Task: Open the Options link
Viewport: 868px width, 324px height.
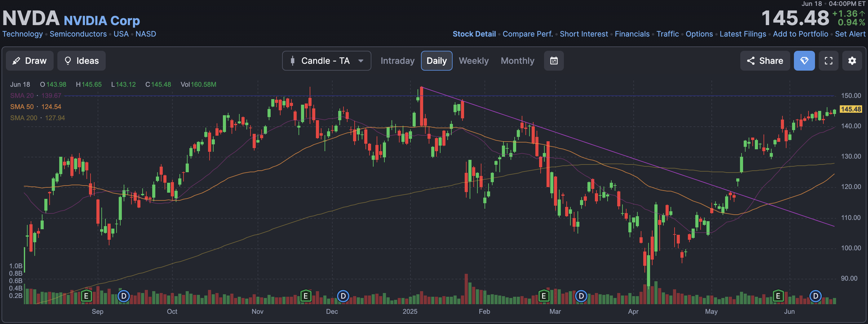Action: point(699,34)
